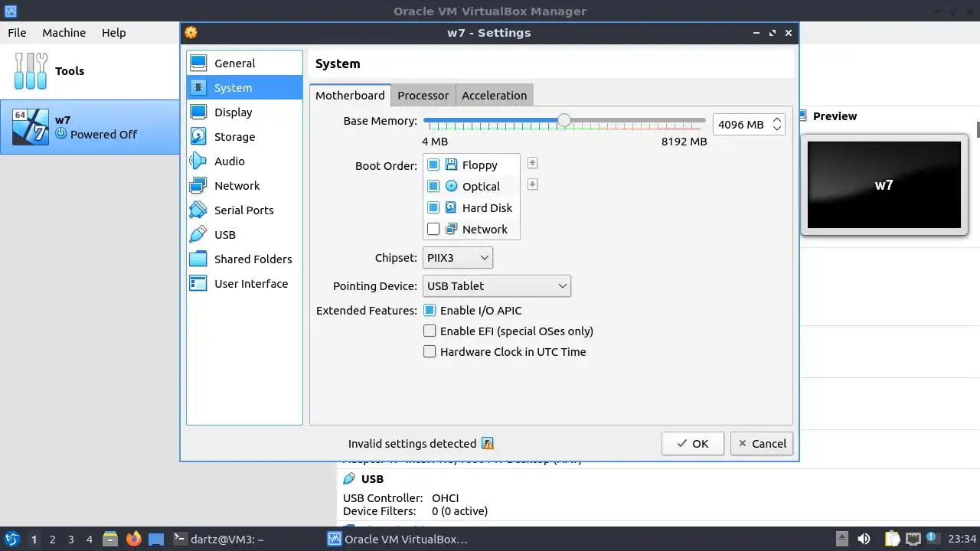
Task: Open the Machine menu
Action: point(64,32)
